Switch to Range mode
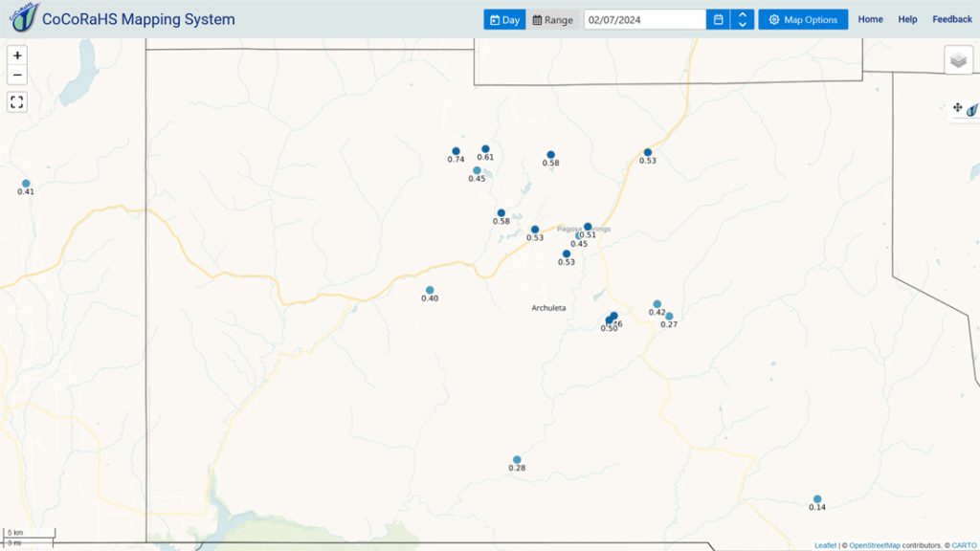Image resolution: width=980 pixels, height=551 pixels. tap(552, 19)
